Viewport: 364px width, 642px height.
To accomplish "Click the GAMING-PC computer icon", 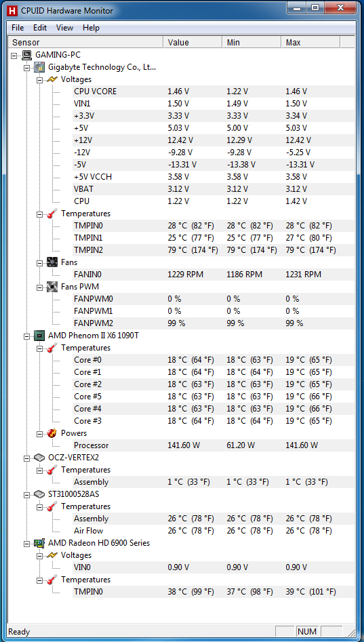I will coord(27,54).
